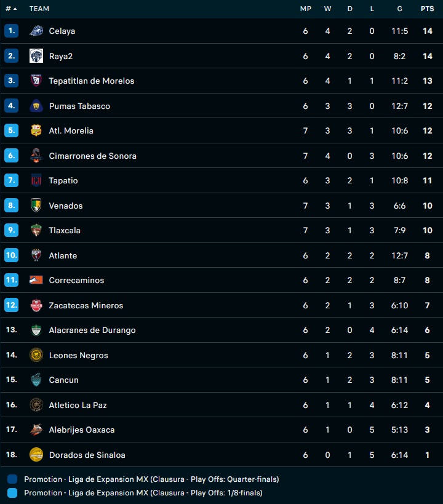Open the Cimarrones de Sonora team link
Image resolution: width=443 pixels, height=504 pixels.
coord(92,156)
